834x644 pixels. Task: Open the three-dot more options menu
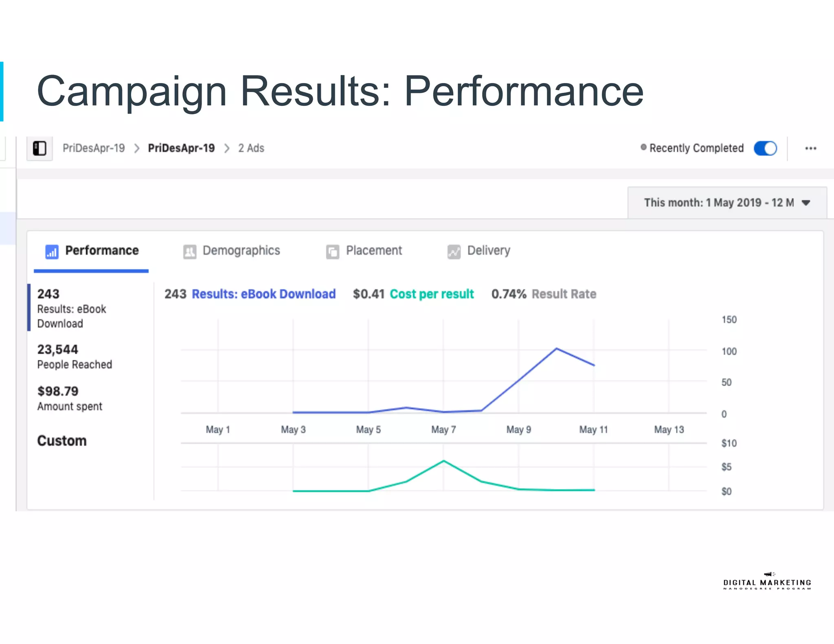[x=811, y=148]
